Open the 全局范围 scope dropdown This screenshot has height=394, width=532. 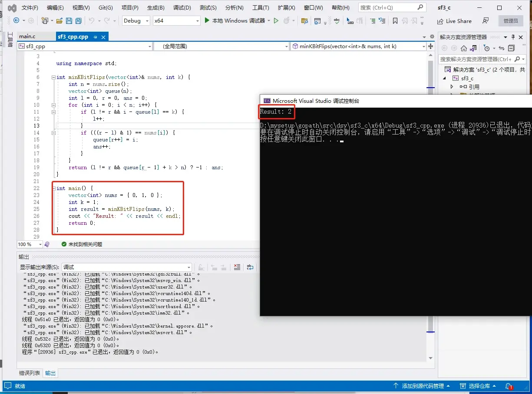[x=221, y=46]
